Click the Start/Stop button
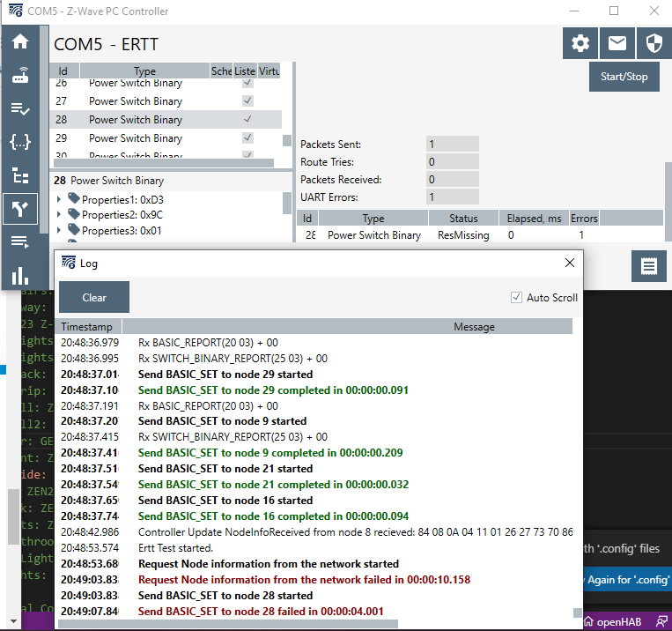The height and width of the screenshot is (631, 672). (624, 77)
